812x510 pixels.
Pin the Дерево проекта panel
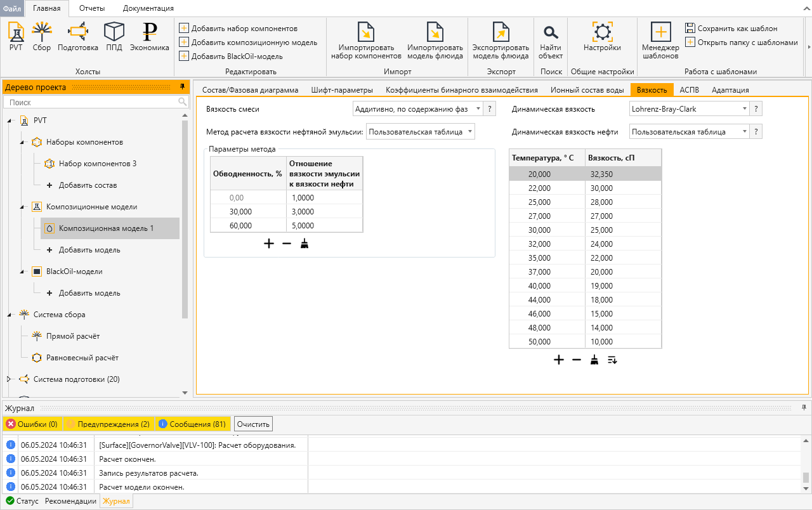point(183,86)
